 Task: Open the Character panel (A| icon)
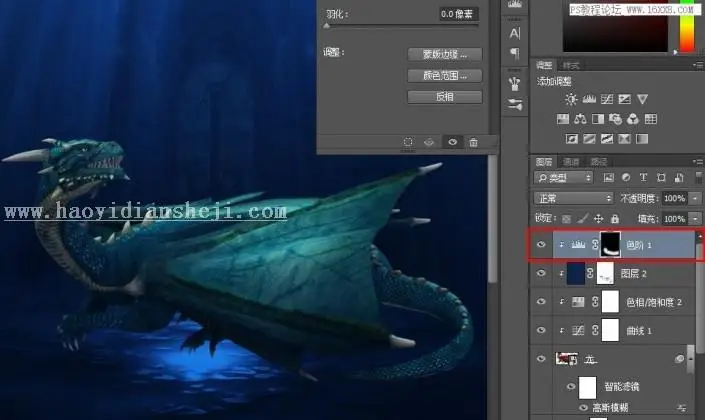tap(515, 33)
